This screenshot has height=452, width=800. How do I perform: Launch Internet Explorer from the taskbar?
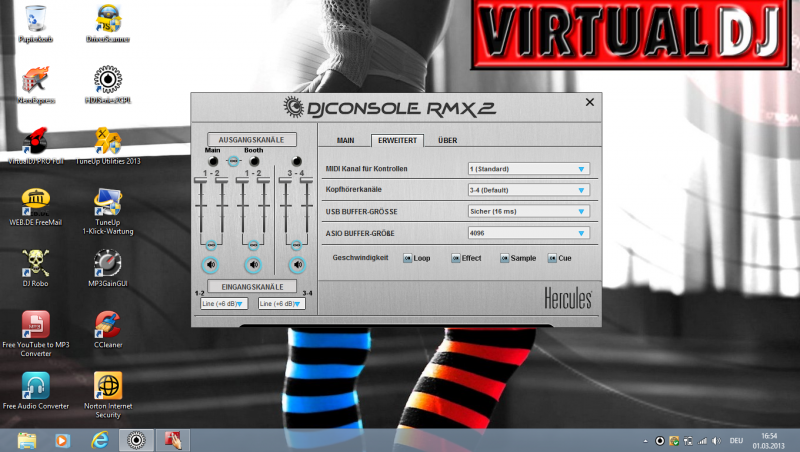(x=99, y=440)
